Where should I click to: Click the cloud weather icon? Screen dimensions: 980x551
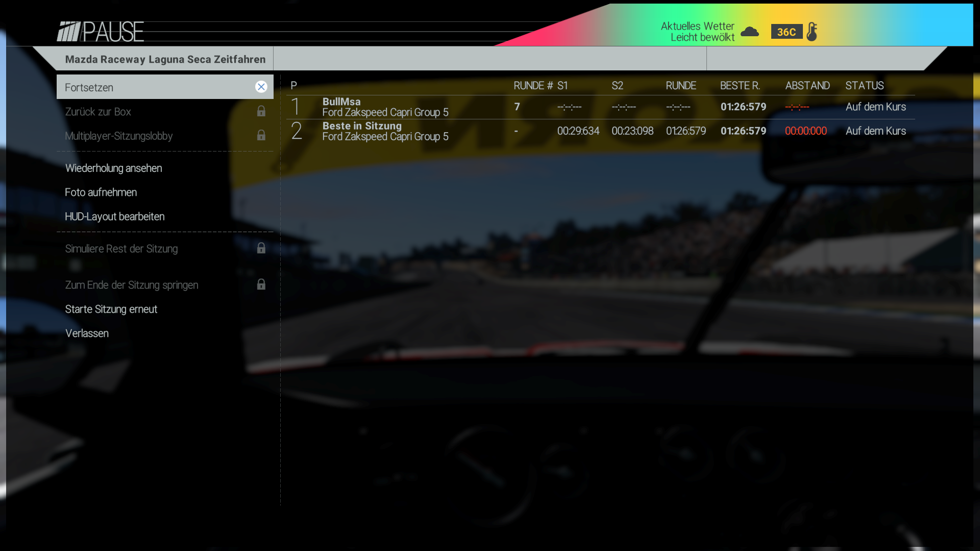[x=750, y=32]
